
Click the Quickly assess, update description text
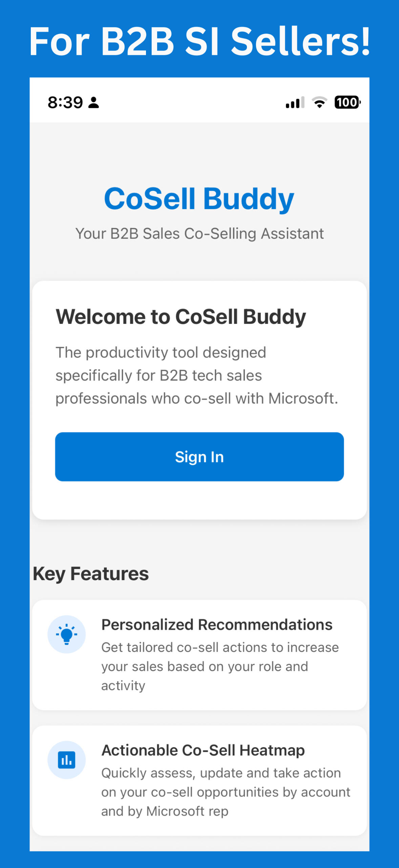[x=226, y=792]
